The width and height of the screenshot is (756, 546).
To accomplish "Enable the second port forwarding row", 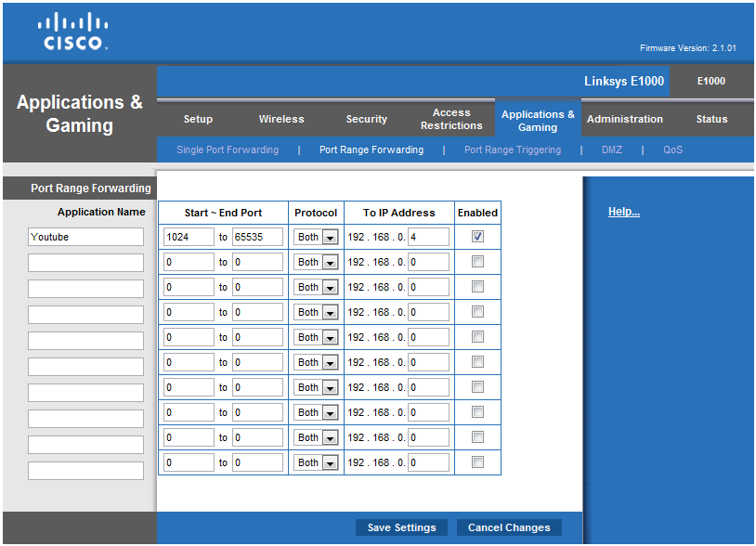I will [477, 262].
